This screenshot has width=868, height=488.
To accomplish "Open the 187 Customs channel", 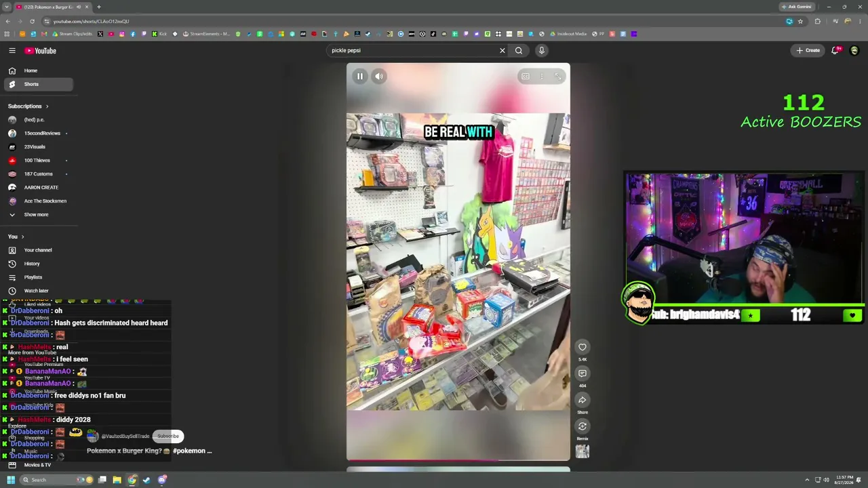I will [x=37, y=174].
